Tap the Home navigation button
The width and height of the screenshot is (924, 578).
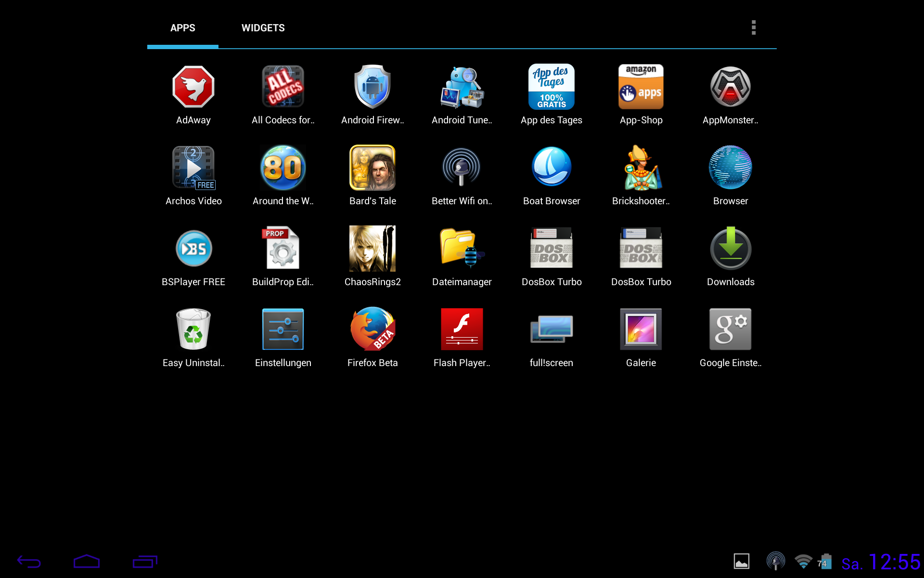[x=87, y=562]
